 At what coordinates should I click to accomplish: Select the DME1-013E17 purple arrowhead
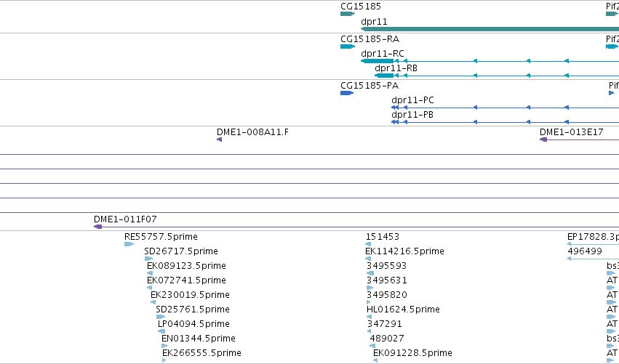pos(543,139)
